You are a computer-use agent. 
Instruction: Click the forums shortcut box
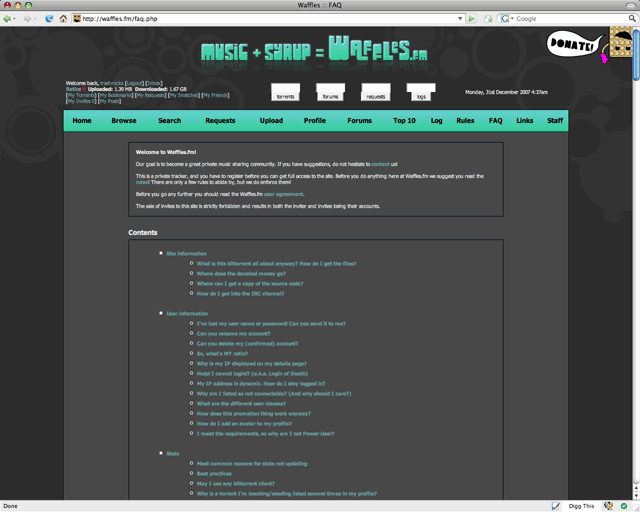(331, 92)
